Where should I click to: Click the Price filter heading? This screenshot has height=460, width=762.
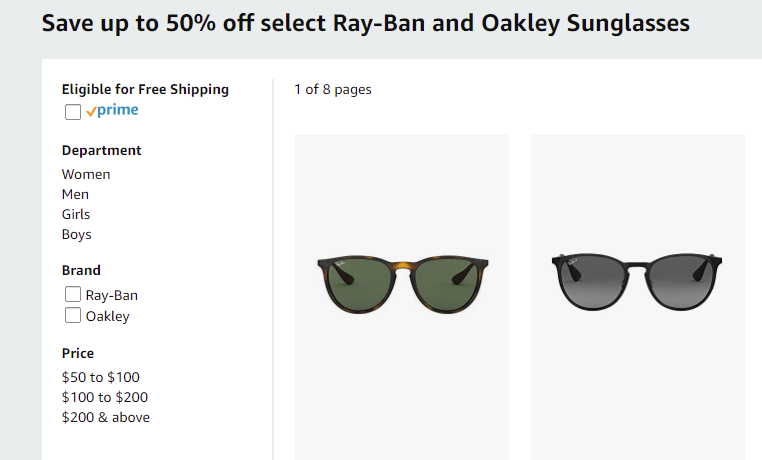(78, 353)
